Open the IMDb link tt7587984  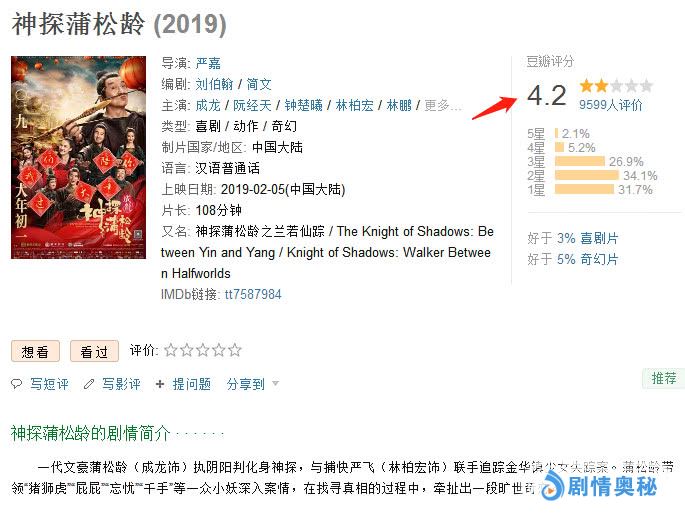click(x=253, y=294)
